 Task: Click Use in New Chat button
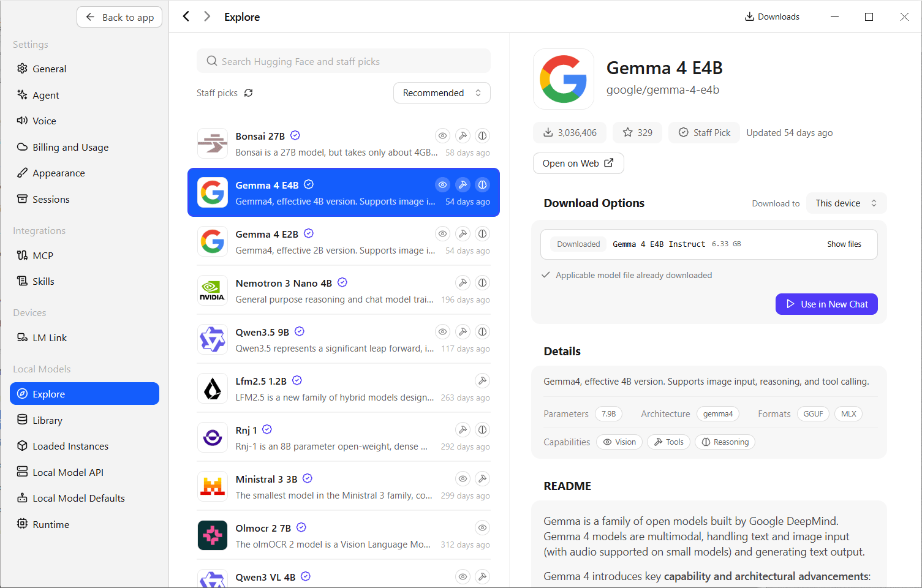826,304
